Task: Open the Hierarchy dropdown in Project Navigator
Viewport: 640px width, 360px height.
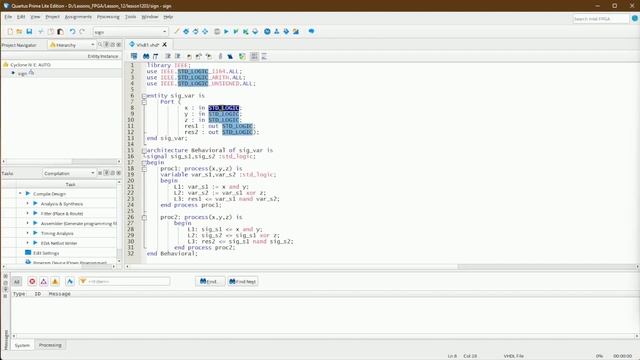Action: (x=72, y=45)
